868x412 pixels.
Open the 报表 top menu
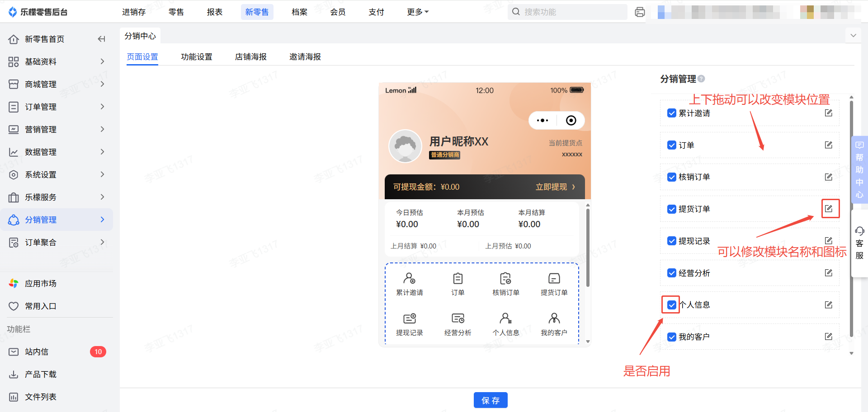pos(215,12)
